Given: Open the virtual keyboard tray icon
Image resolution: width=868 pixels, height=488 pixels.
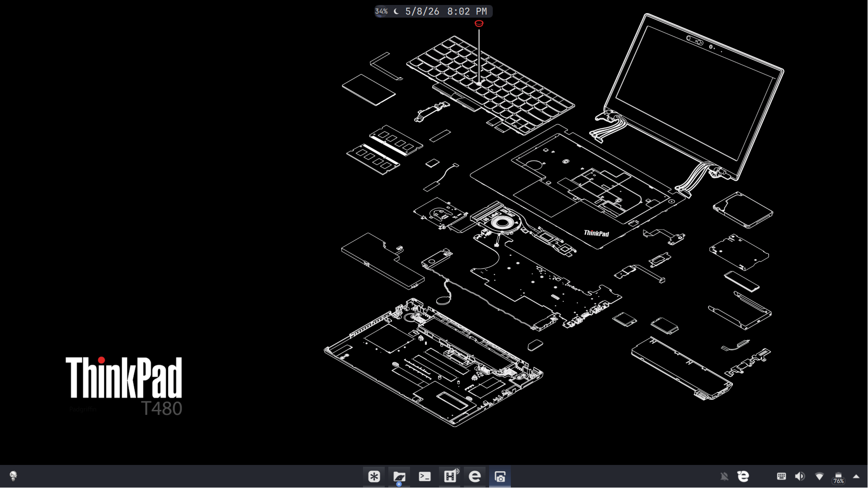Looking at the screenshot, I should click(781, 476).
